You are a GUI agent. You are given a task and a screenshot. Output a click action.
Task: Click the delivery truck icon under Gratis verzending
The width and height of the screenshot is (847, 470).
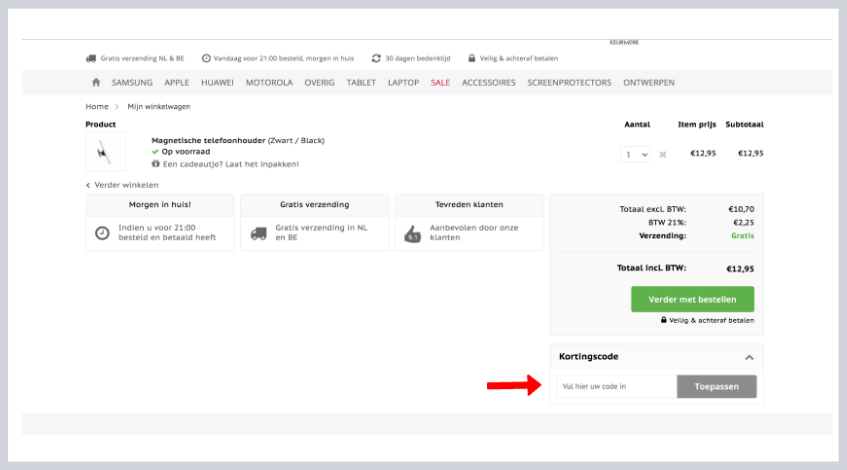point(258,233)
